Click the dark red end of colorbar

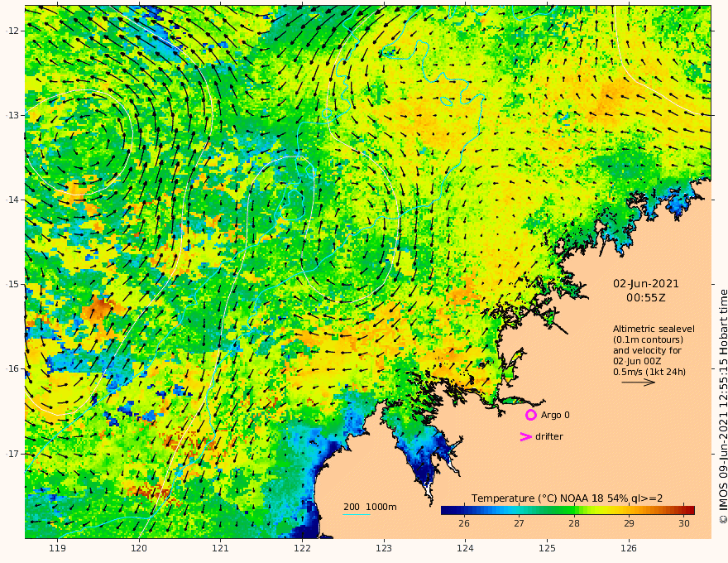pos(690,510)
